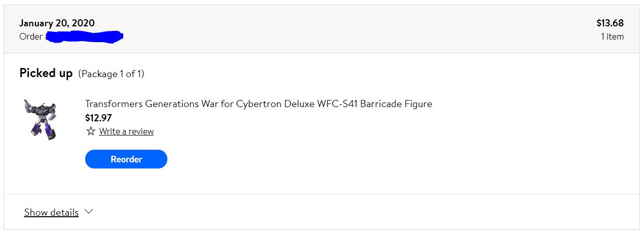Click the blue scribble over the order number

(x=85, y=37)
